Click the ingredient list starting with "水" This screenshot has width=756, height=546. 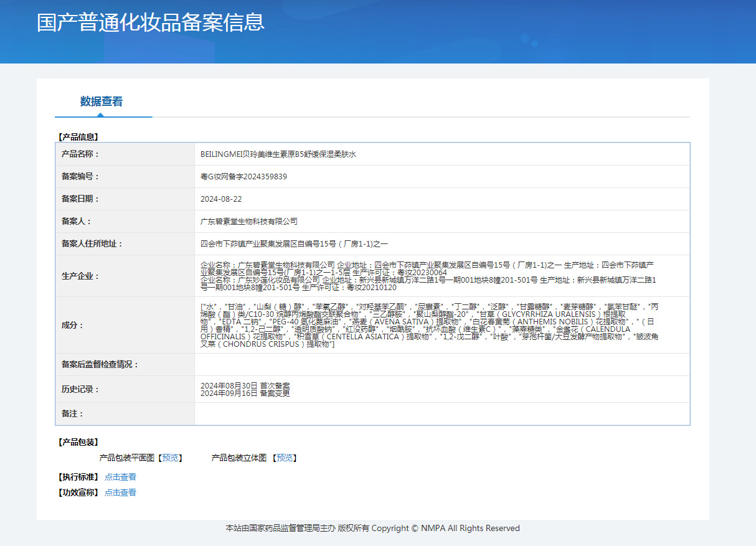pos(430,325)
